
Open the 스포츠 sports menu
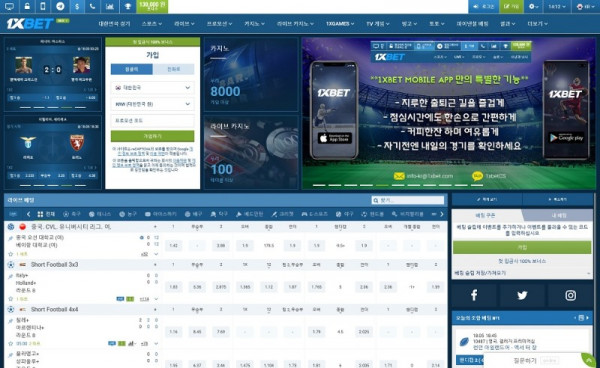coord(152,24)
